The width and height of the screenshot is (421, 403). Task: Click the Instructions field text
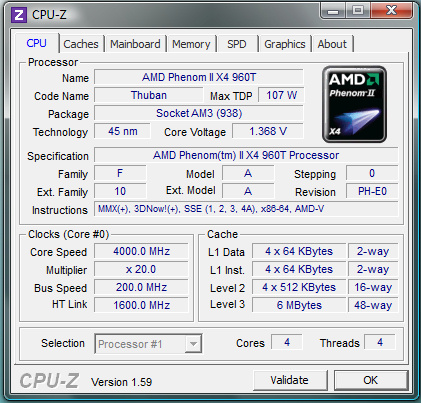coord(246,209)
